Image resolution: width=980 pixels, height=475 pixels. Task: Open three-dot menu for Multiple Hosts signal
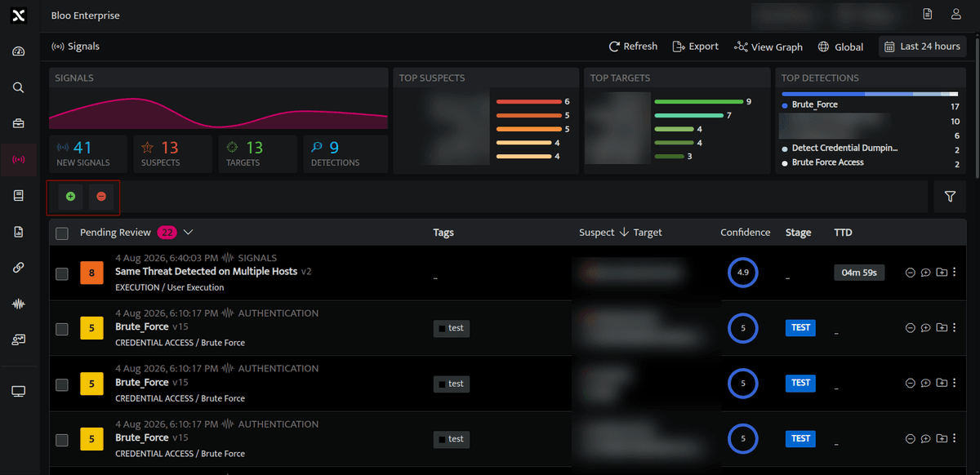click(x=955, y=273)
